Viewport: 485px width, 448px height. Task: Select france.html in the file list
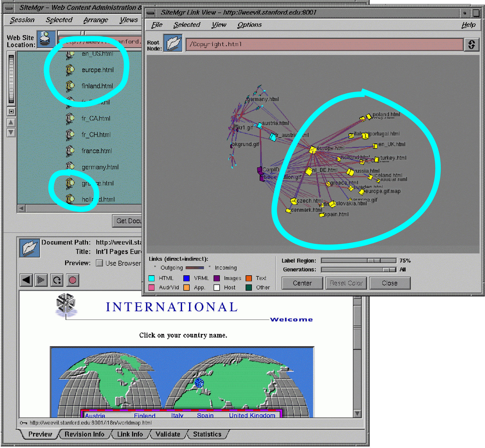96,151
